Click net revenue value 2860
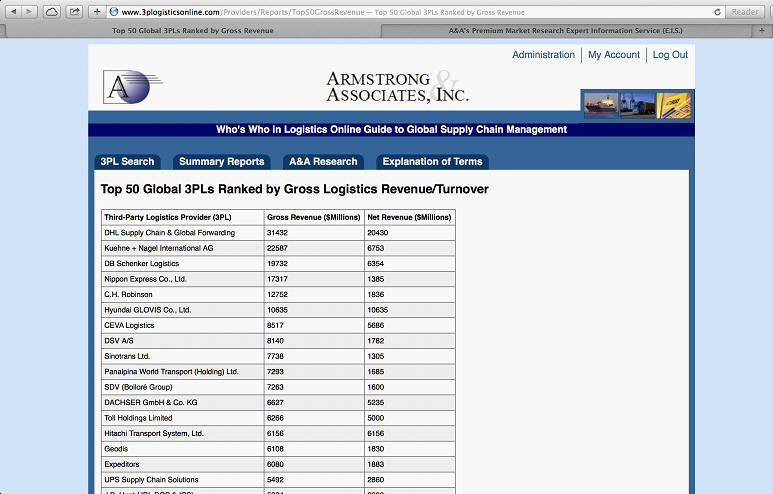Image resolution: width=773 pixels, height=494 pixels. [376, 480]
